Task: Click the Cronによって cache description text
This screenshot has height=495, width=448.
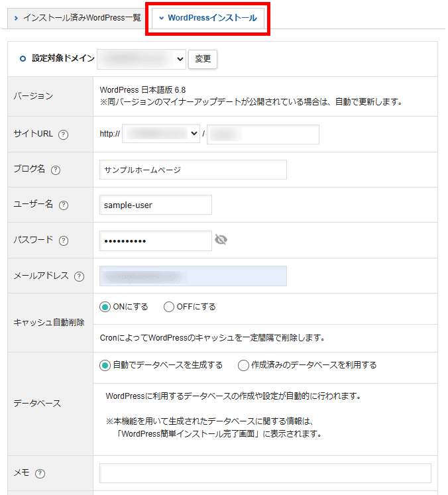Action: click(x=213, y=338)
